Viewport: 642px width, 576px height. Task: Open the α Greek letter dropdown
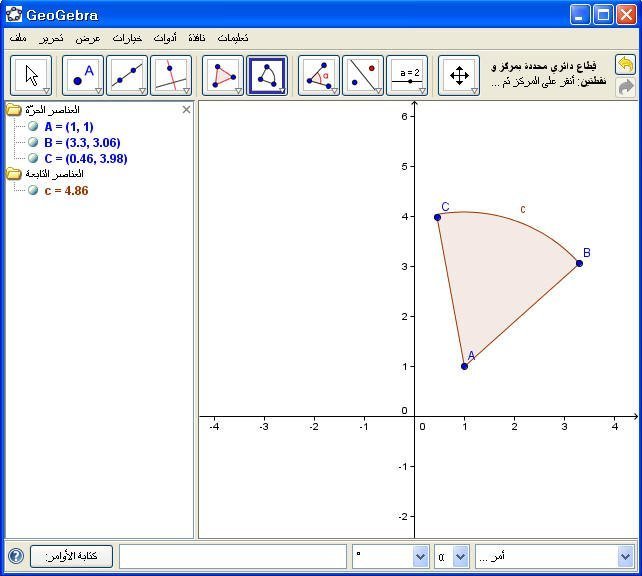coord(460,556)
